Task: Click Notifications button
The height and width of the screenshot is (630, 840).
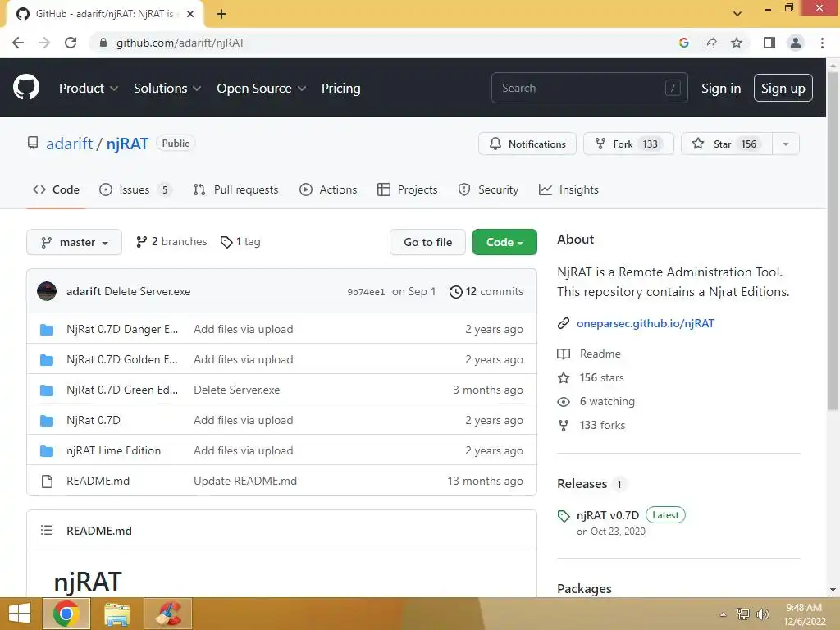Action: tap(527, 144)
